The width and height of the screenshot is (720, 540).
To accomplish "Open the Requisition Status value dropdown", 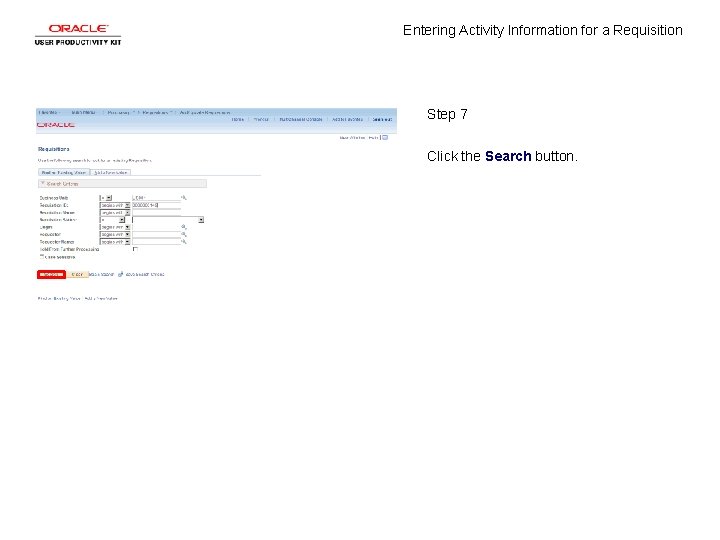I will coord(168,220).
